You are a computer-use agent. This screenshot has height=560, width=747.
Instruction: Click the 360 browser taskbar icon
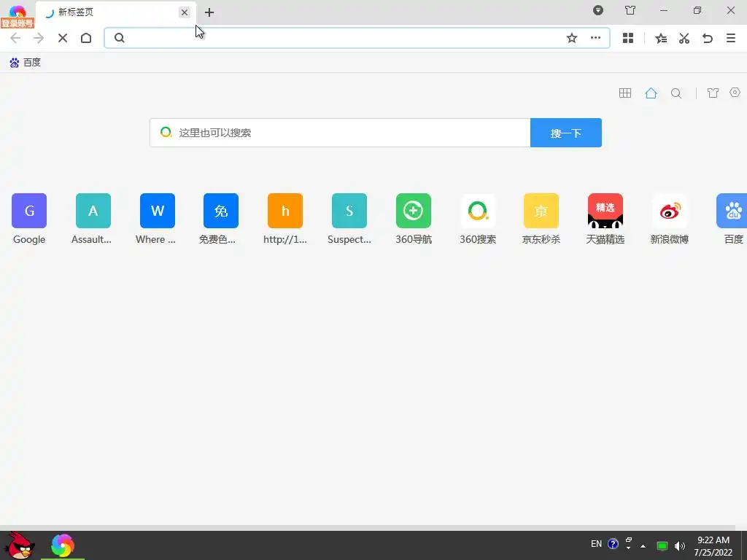(x=63, y=545)
